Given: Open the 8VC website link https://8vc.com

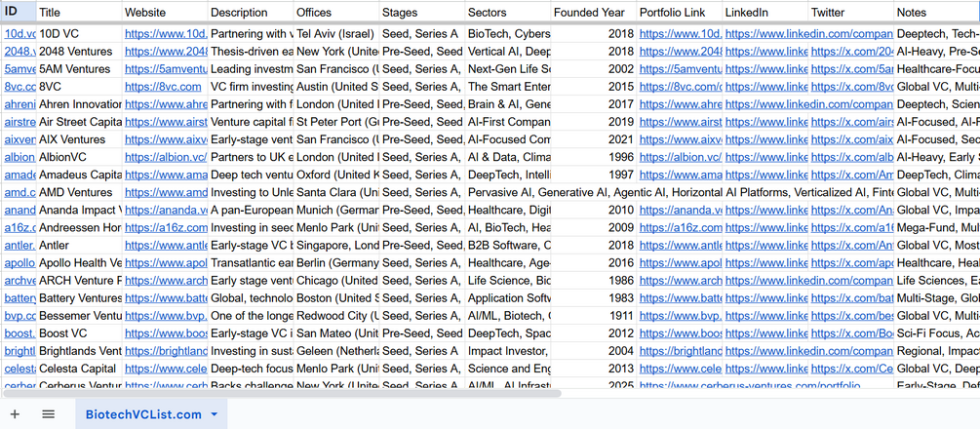Looking at the screenshot, I should pyautogui.click(x=163, y=87).
